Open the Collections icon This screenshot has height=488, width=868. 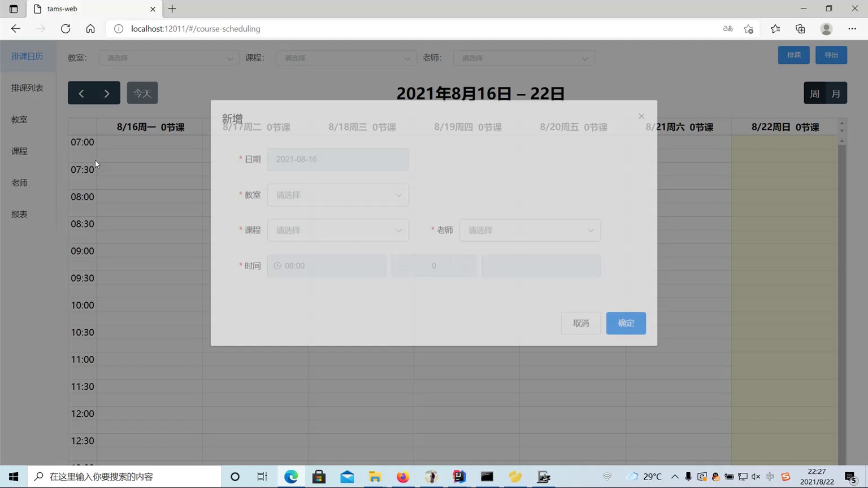[800, 29]
